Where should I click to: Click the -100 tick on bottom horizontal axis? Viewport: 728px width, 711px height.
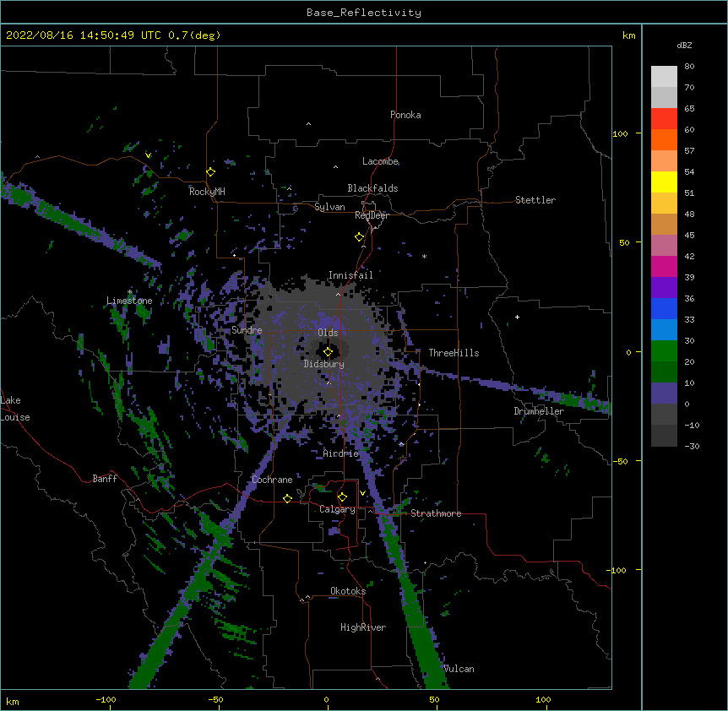(106, 699)
